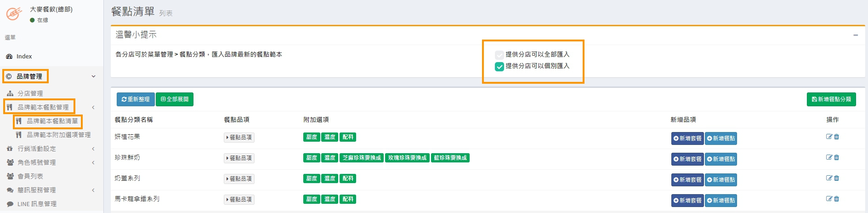Open 行銷活動設定 menu
The height and width of the screenshot is (213, 868).
(37, 149)
